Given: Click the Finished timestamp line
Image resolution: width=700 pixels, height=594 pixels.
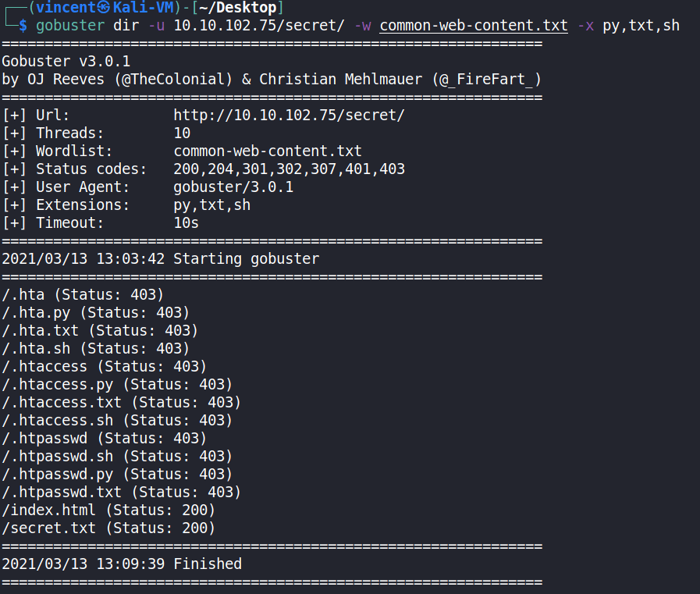Looking at the screenshot, I should (122, 564).
